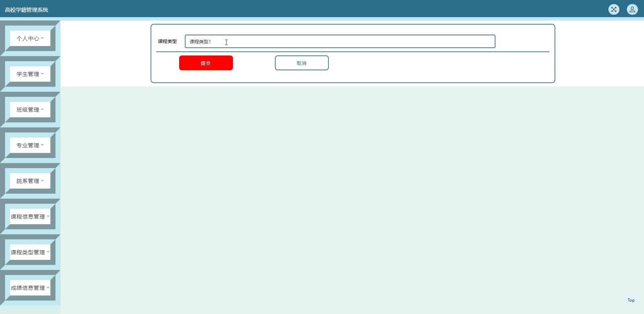This screenshot has height=314, width=644.
Task: Expand the 院系管理 sidebar menu
Action: (30, 181)
